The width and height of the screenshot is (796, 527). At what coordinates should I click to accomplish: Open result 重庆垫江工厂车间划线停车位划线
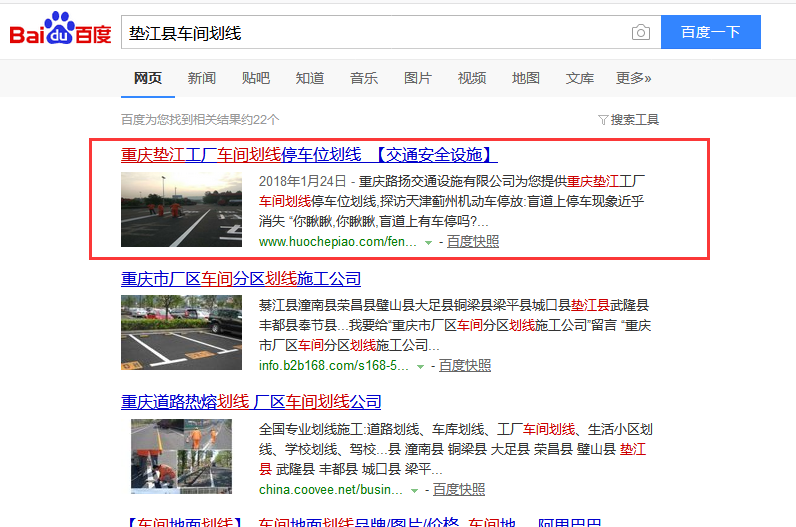click(x=309, y=155)
